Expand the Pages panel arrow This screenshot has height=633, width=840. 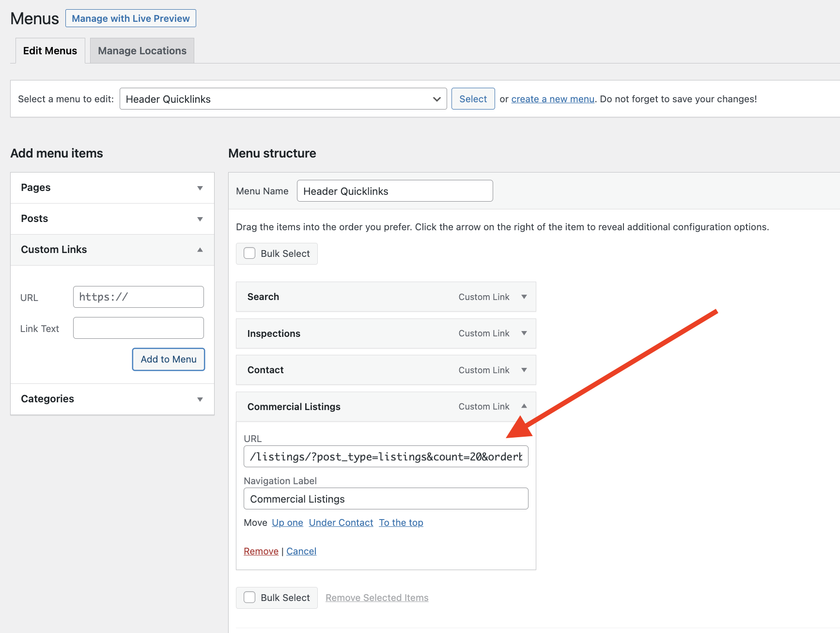pos(200,188)
